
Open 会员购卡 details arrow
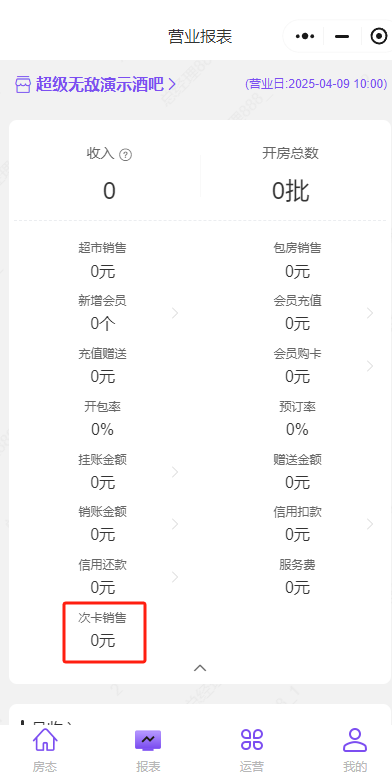coord(370,366)
